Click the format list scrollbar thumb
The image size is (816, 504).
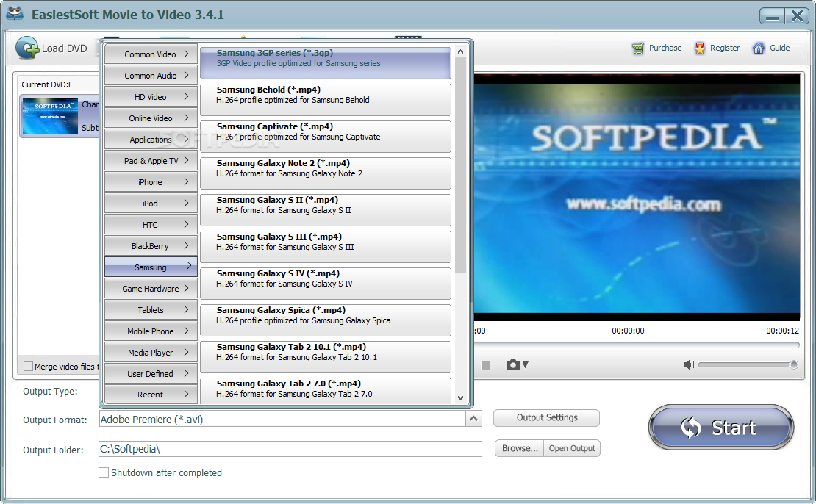[x=460, y=165]
